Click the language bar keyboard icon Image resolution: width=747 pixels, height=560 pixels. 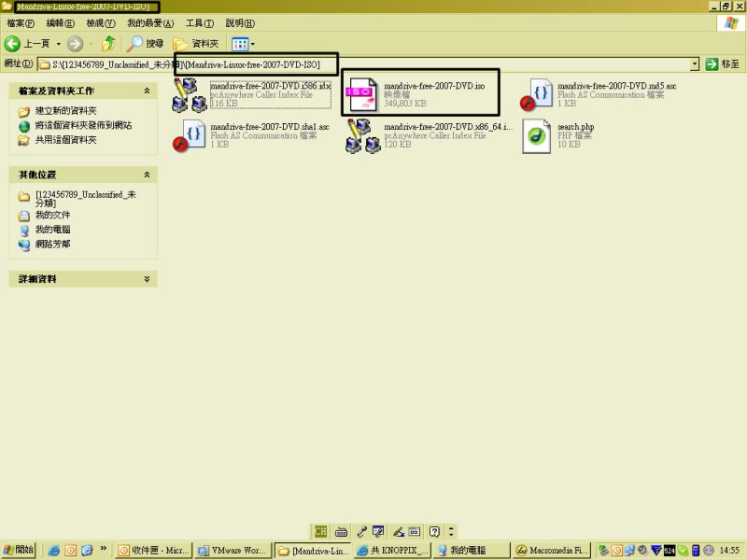click(x=341, y=531)
